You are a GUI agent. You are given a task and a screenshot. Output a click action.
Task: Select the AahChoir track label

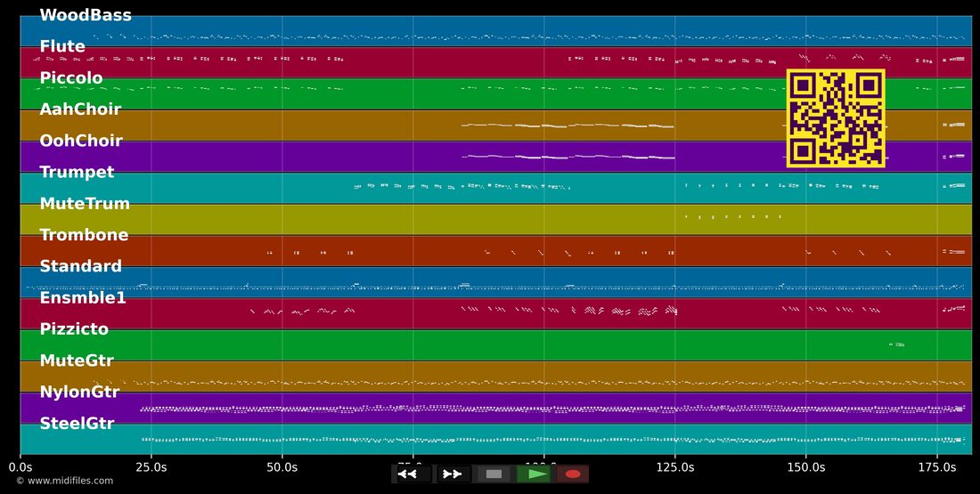click(80, 109)
